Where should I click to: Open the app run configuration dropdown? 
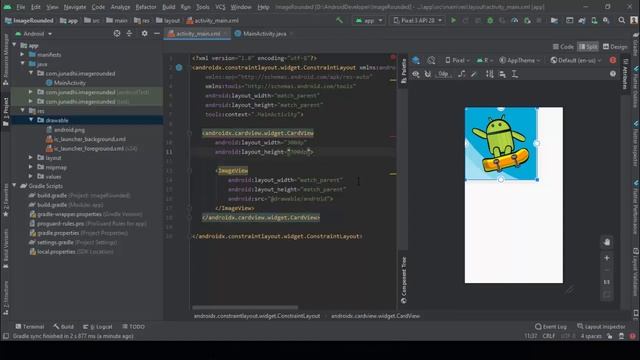pos(369,20)
